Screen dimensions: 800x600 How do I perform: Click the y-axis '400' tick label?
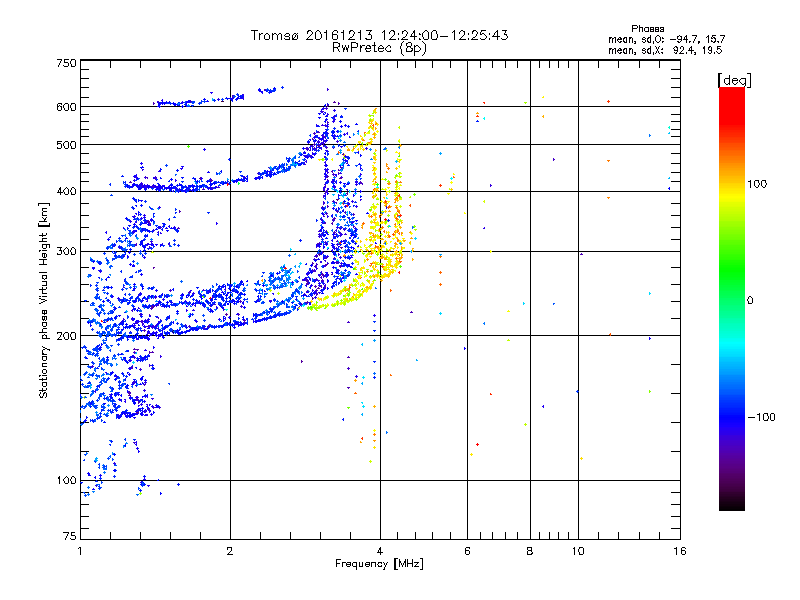(66, 191)
